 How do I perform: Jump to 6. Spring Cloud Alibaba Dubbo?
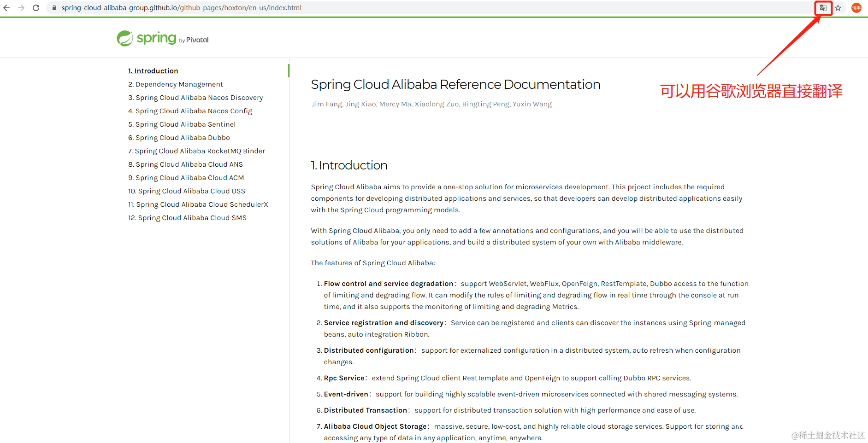coord(179,138)
